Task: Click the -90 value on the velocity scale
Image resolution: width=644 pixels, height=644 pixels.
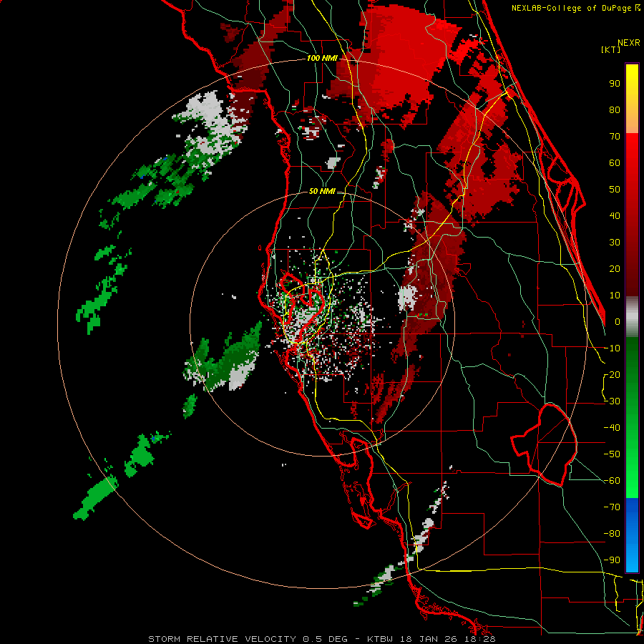Action: (612, 560)
